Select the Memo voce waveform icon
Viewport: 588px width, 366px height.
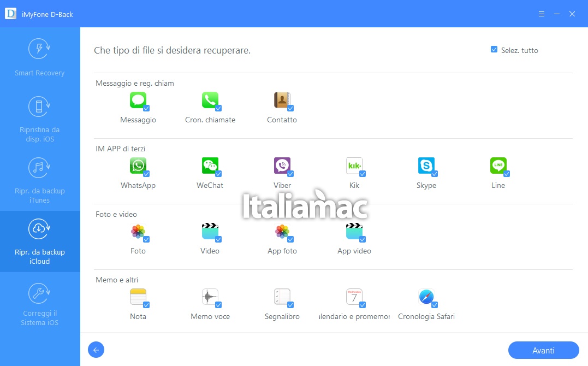click(x=210, y=297)
